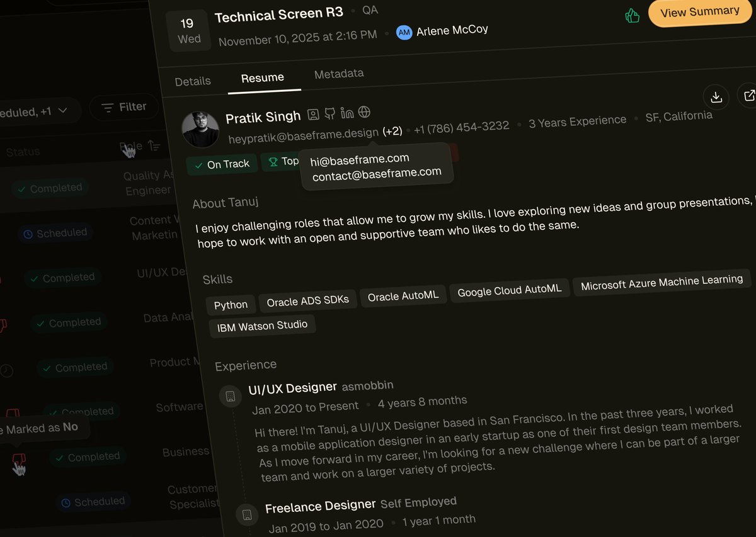
Task: Click the Python skill tag
Action: pyautogui.click(x=231, y=305)
